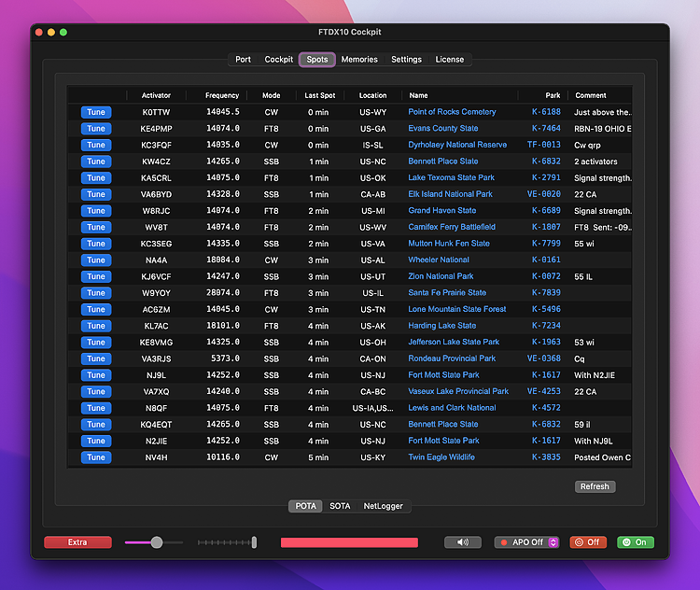Click the speaker mute button

463,542
